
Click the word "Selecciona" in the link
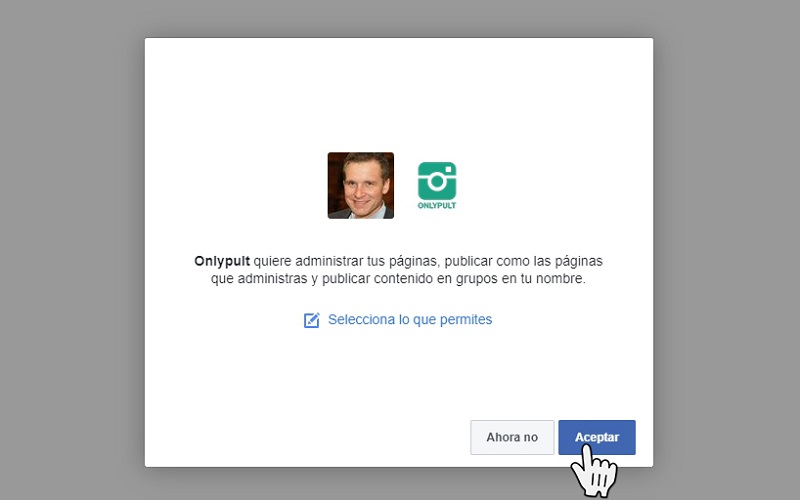click(x=361, y=320)
